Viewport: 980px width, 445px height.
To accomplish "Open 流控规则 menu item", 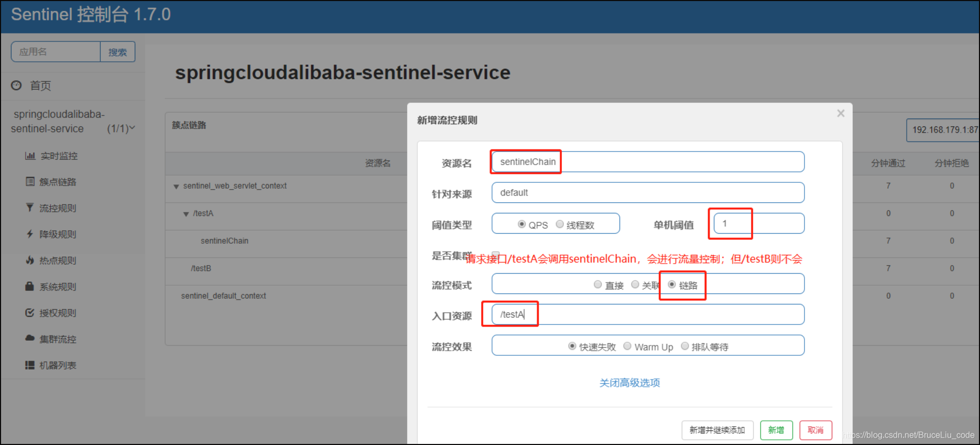I will [x=58, y=208].
